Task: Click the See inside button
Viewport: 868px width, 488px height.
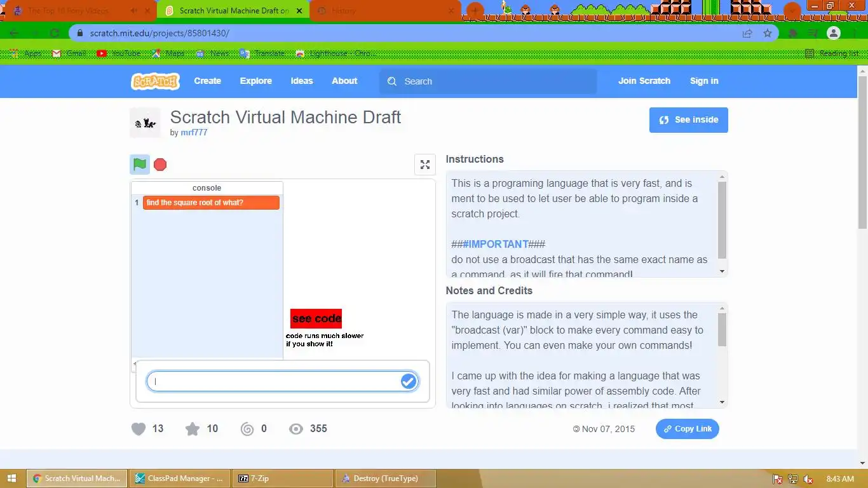Action: 689,120
